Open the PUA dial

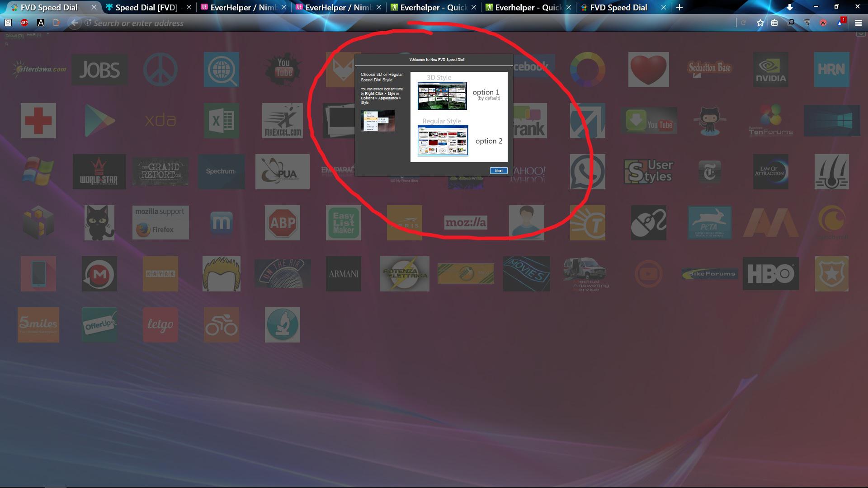click(x=283, y=172)
